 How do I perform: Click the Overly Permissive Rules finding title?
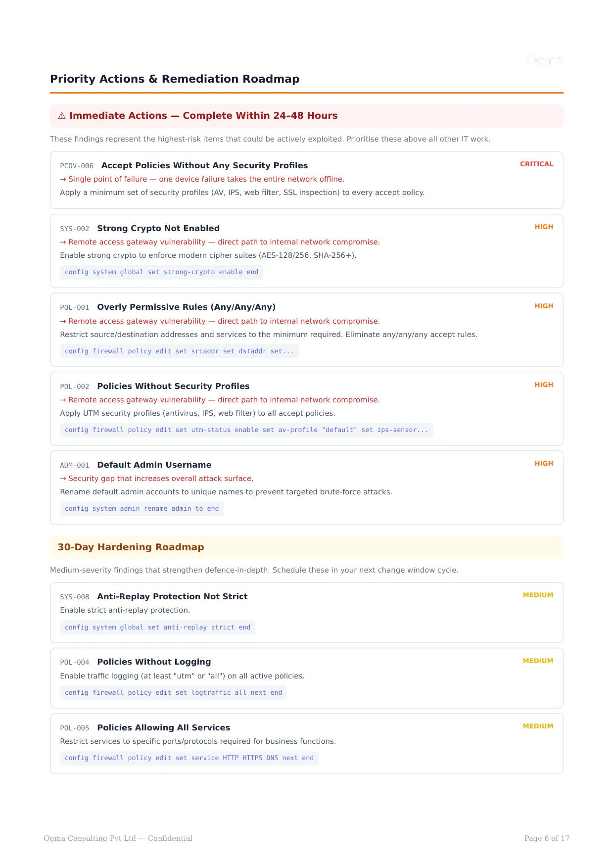pyautogui.click(x=186, y=307)
